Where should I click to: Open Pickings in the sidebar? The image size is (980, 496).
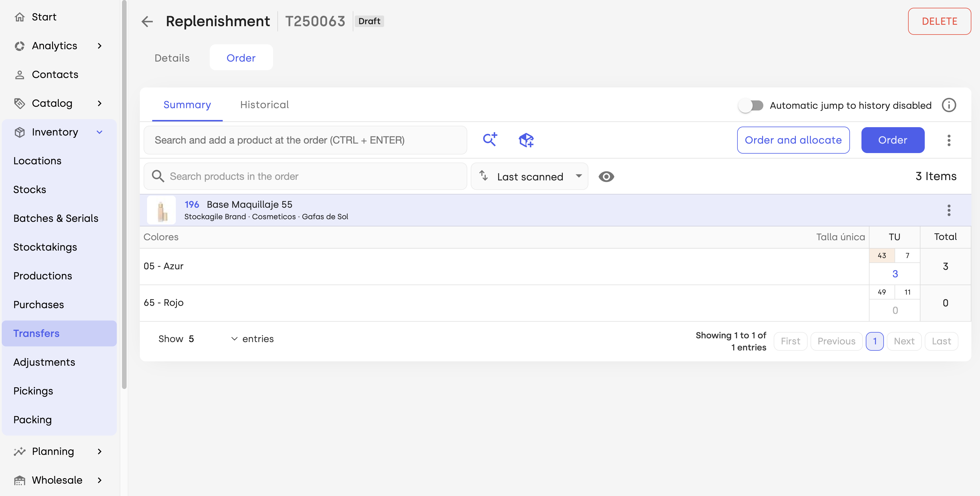tap(33, 391)
